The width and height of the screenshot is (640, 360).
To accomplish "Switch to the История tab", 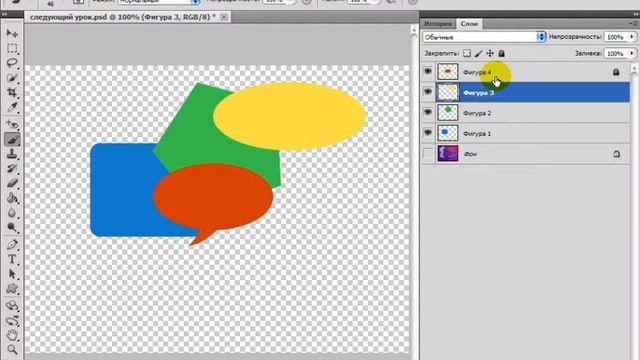I will click(x=438, y=24).
